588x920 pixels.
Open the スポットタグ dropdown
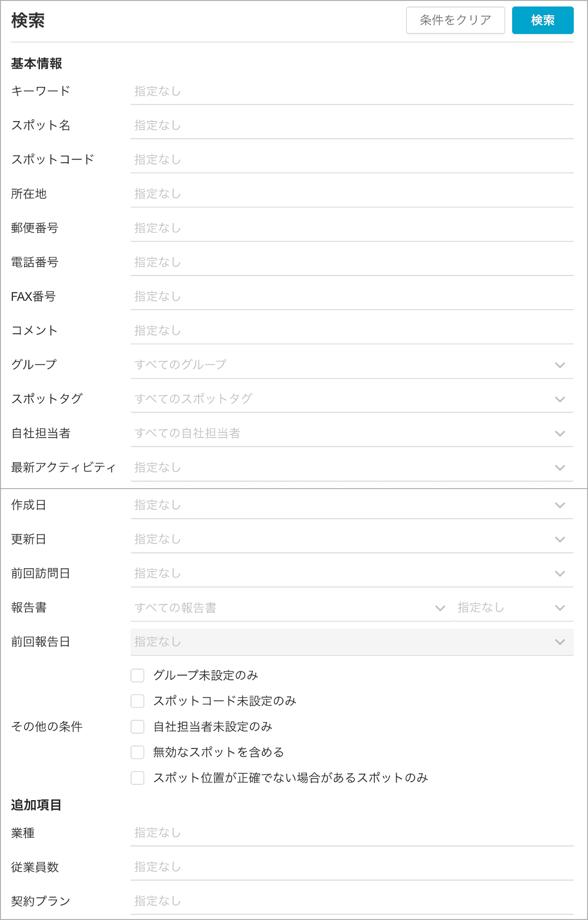pos(352,399)
